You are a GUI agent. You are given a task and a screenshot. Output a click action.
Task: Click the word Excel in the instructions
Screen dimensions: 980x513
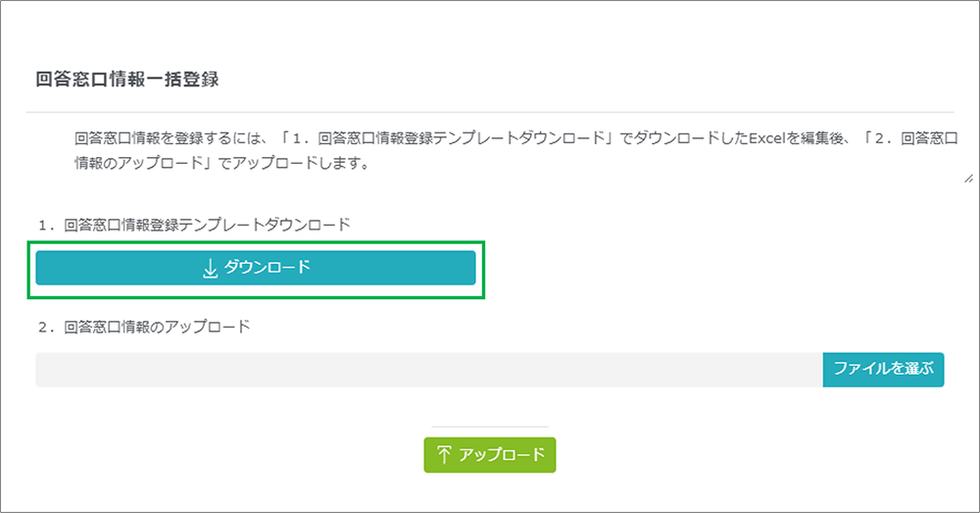pos(766,138)
